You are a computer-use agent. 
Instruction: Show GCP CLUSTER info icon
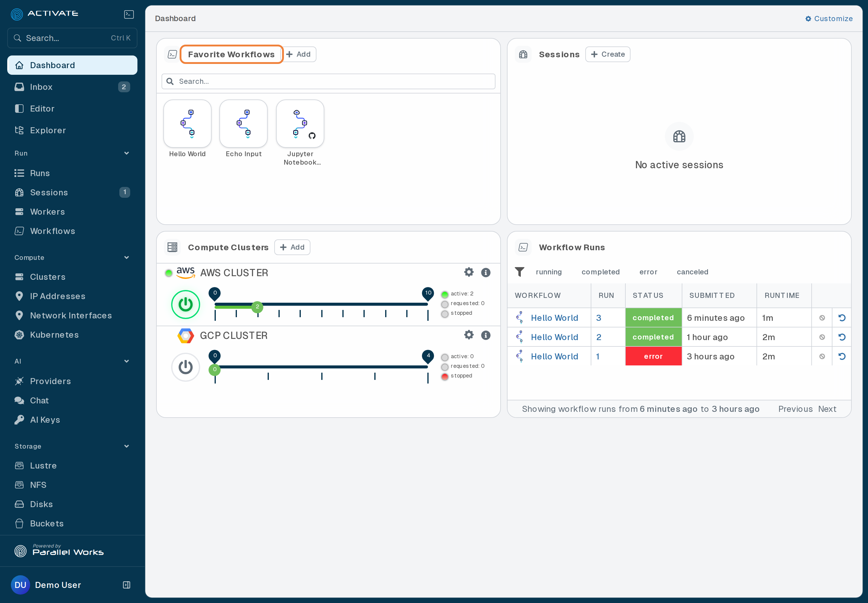pyautogui.click(x=486, y=335)
